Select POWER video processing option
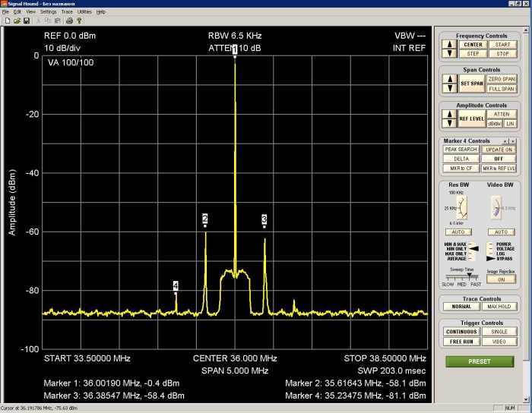 pyautogui.click(x=504, y=244)
